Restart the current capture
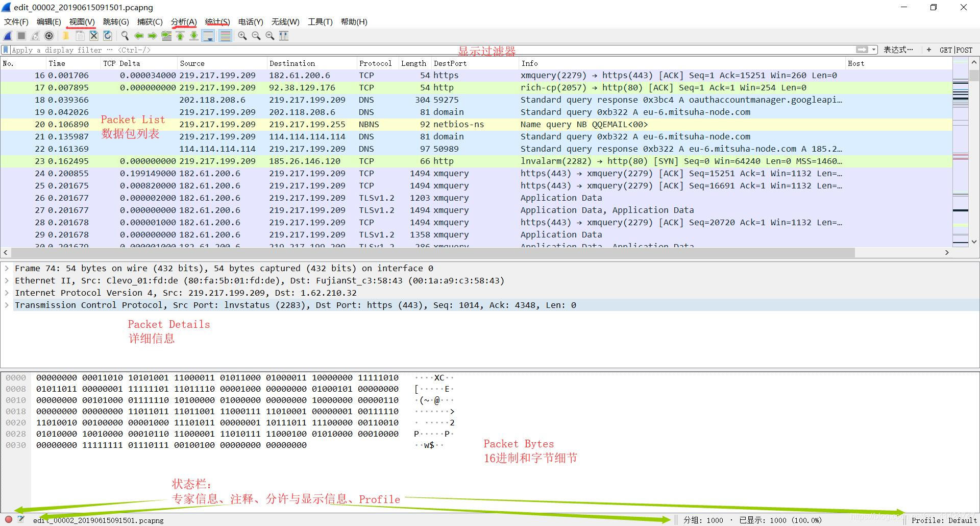 (x=35, y=36)
